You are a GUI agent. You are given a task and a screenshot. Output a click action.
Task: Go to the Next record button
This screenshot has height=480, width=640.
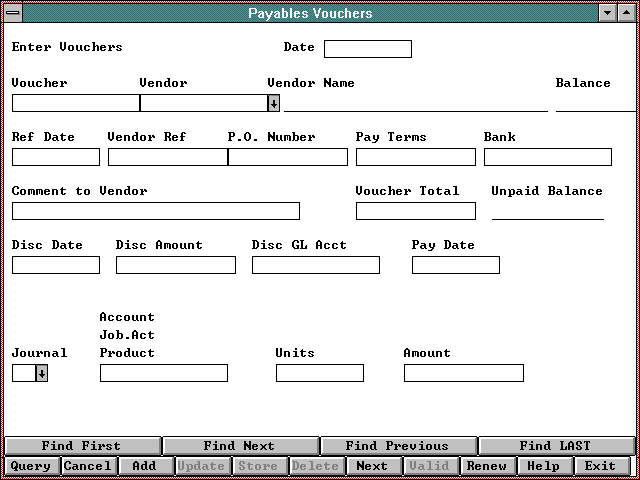[372, 466]
